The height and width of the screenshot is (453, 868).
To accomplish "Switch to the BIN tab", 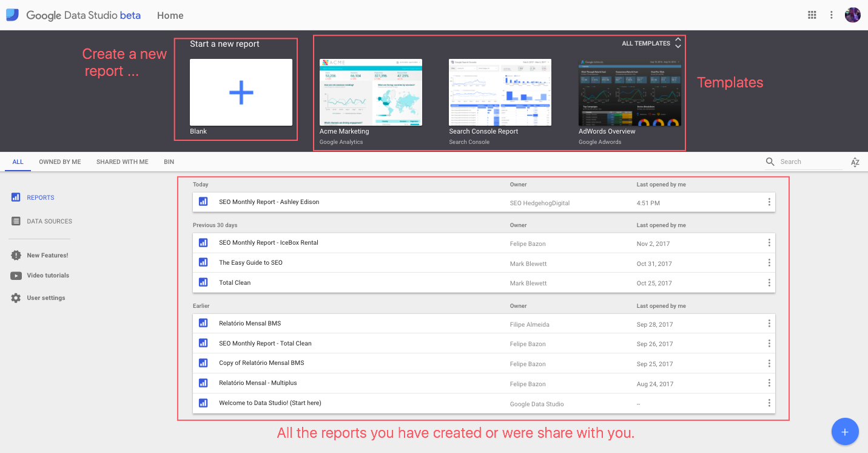I will [x=169, y=162].
